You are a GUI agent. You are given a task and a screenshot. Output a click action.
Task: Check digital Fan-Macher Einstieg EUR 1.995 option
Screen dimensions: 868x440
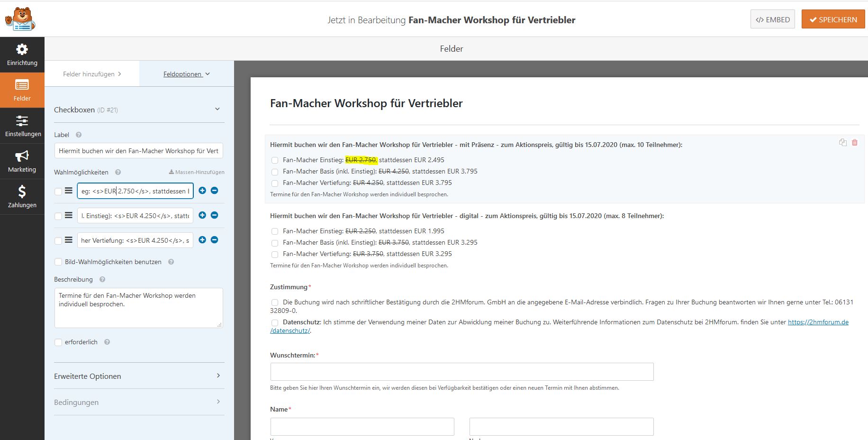pos(275,231)
